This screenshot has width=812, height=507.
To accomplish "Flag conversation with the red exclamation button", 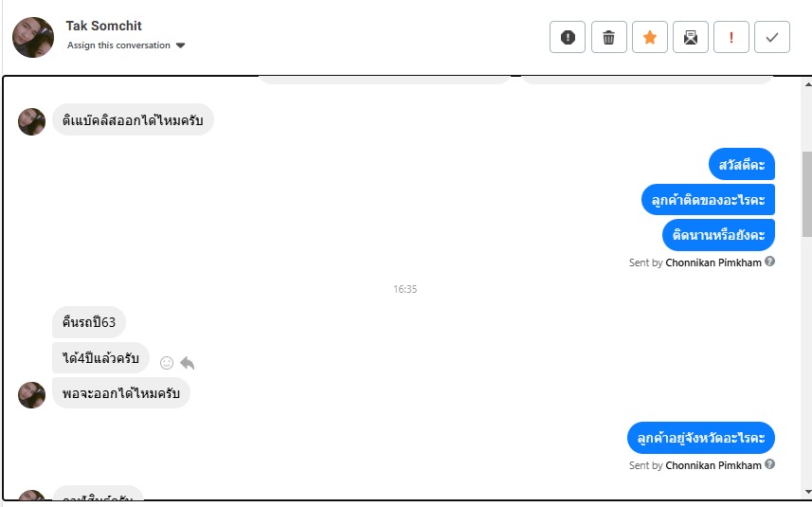I will pos(731,37).
